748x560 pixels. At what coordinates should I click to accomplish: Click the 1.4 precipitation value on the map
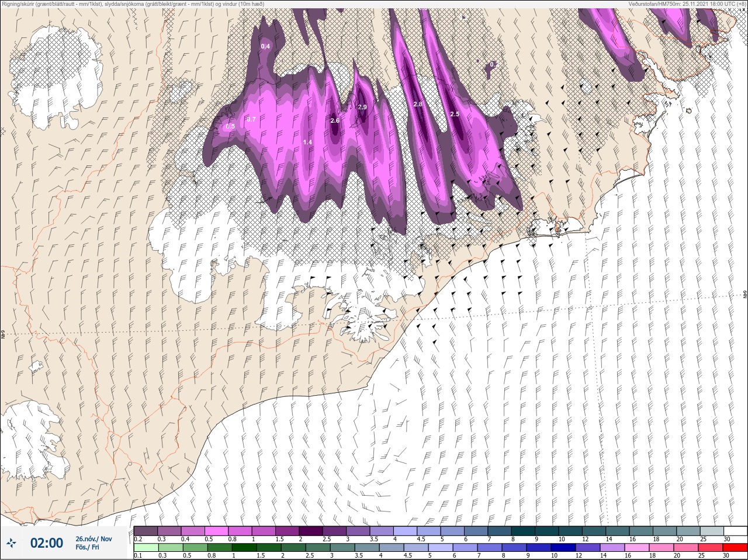point(308,143)
